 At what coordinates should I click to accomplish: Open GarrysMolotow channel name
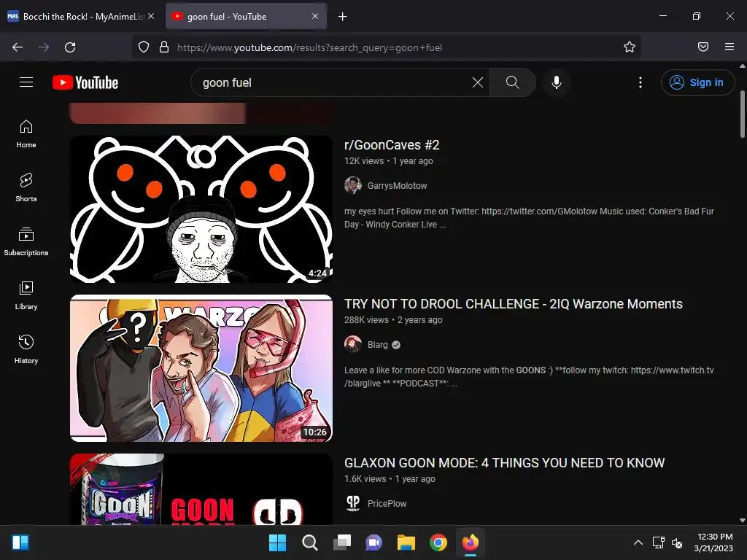[x=397, y=186]
